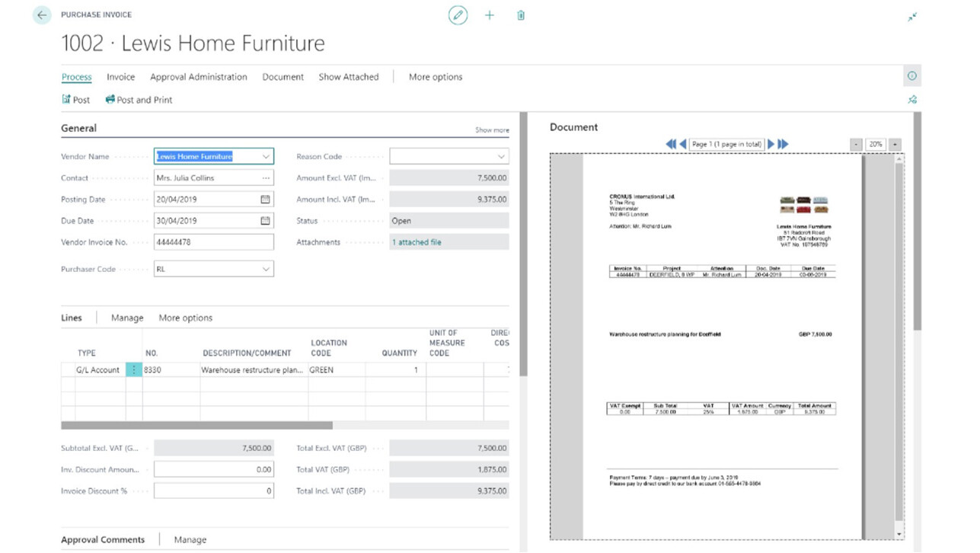Delete invoice using trash icon

[x=521, y=15]
